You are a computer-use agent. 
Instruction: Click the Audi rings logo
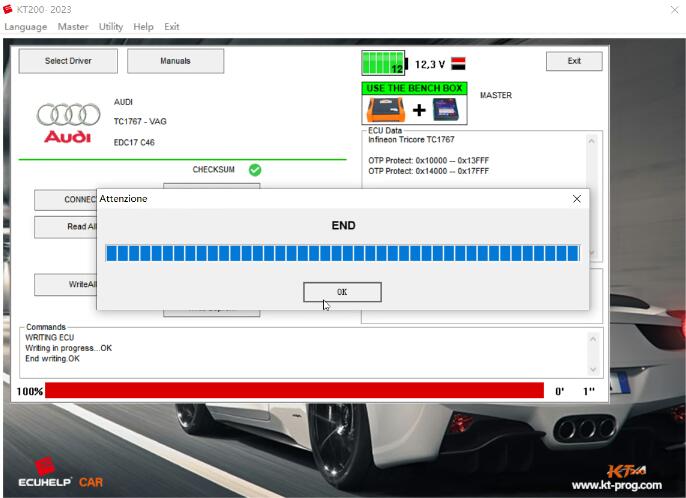point(68,115)
